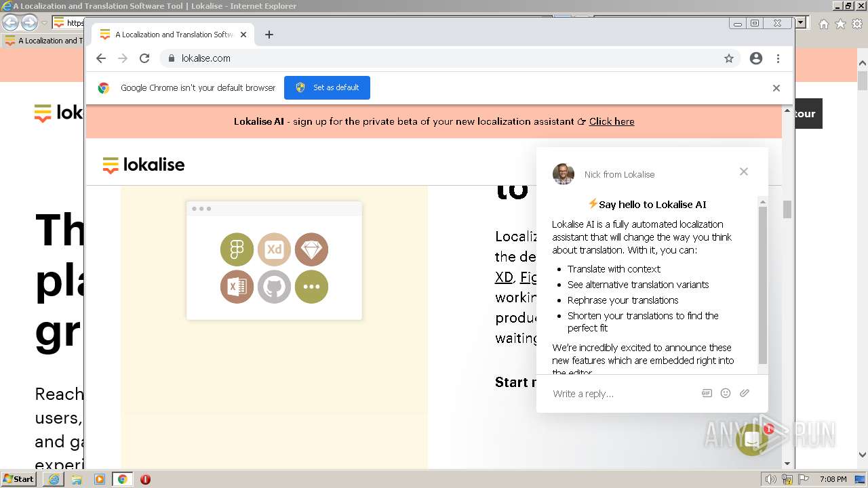Viewport: 868px width, 488px height.
Task: Open File Explorer from the taskbar
Action: pos(77,479)
